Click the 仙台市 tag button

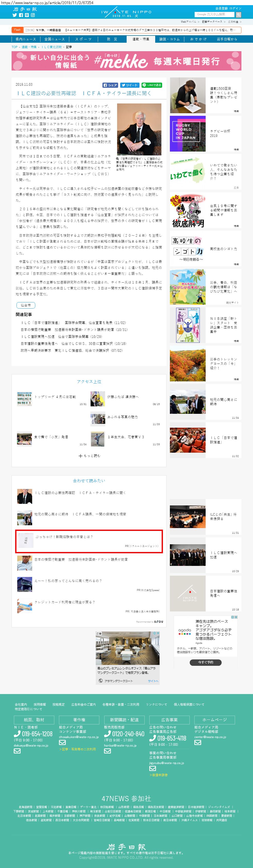pos(25,305)
